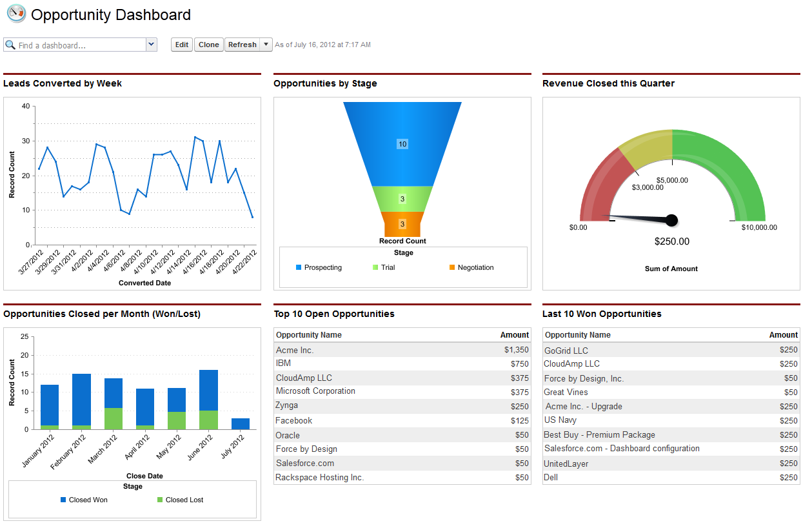Click the magnifier icon in the search box

pos(10,45)
